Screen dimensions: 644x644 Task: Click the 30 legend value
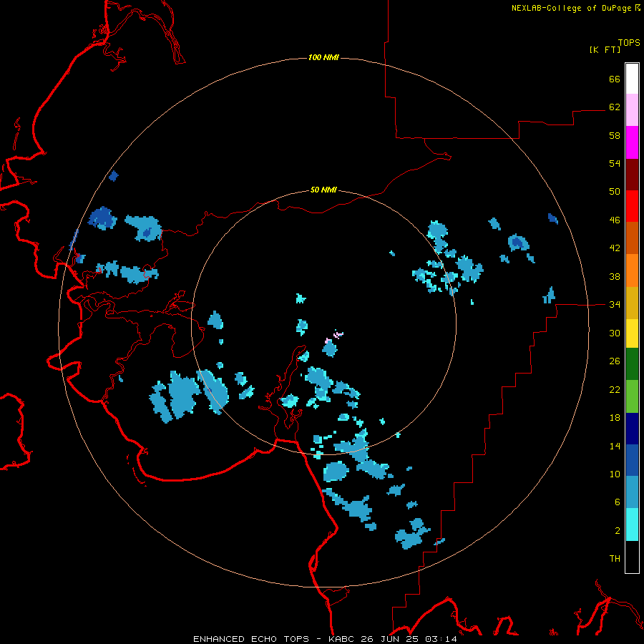coord(615,333)
